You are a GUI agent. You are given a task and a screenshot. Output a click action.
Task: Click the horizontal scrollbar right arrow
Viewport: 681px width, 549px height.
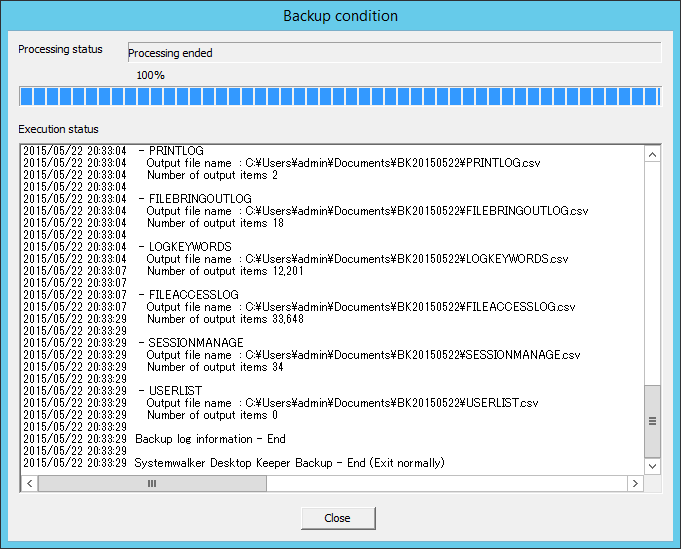click(x=634, y=483)
